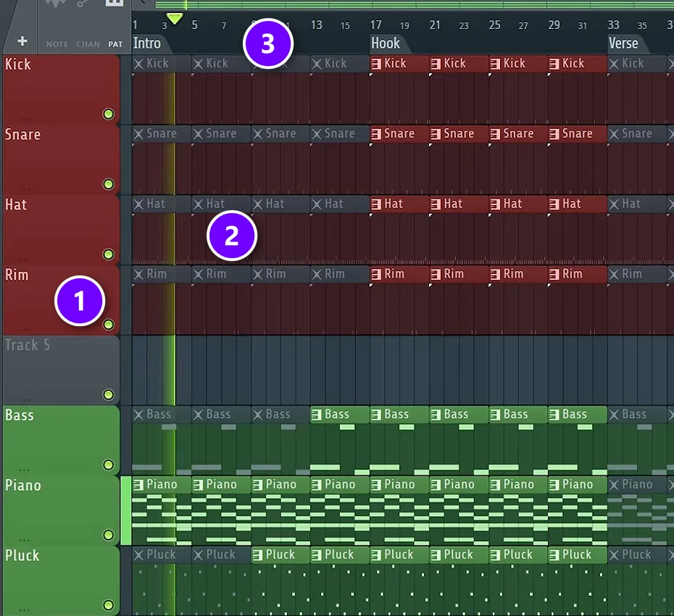
Task: Open the clip menu of Piano clip at bar 9
Action: (257, 485)
